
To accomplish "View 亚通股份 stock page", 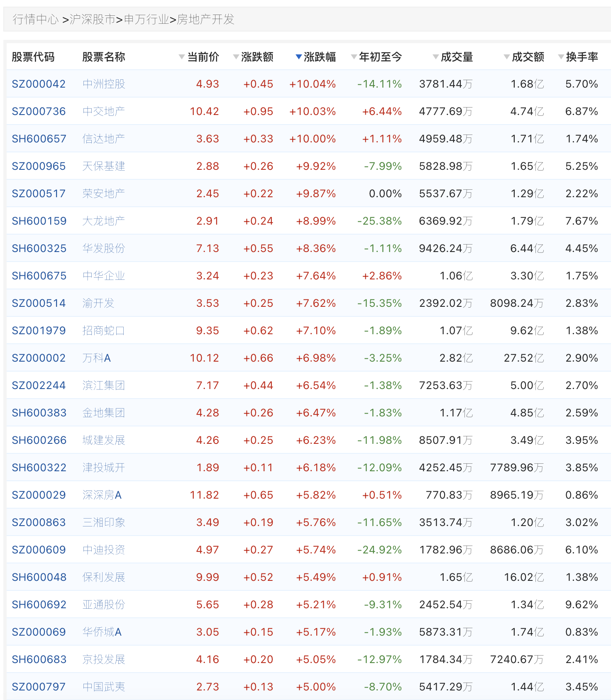I will [x=104, y=605].
